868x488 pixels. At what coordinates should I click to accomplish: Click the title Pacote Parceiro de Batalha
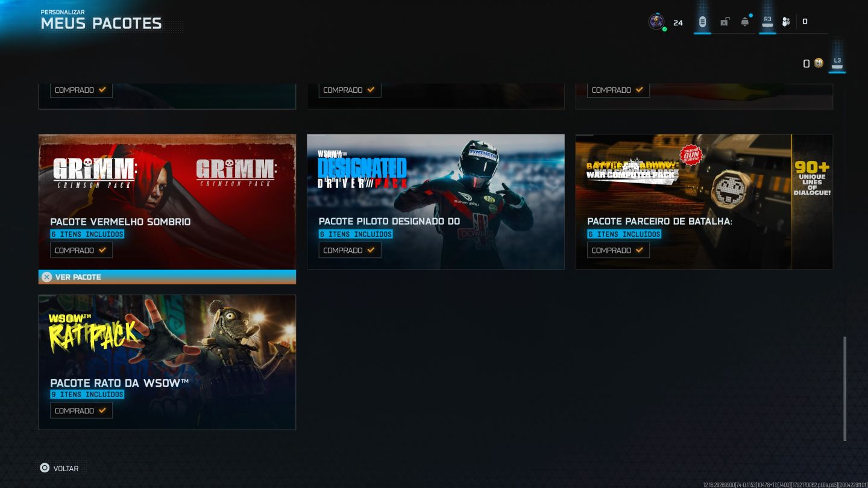[x=659, y=222]
